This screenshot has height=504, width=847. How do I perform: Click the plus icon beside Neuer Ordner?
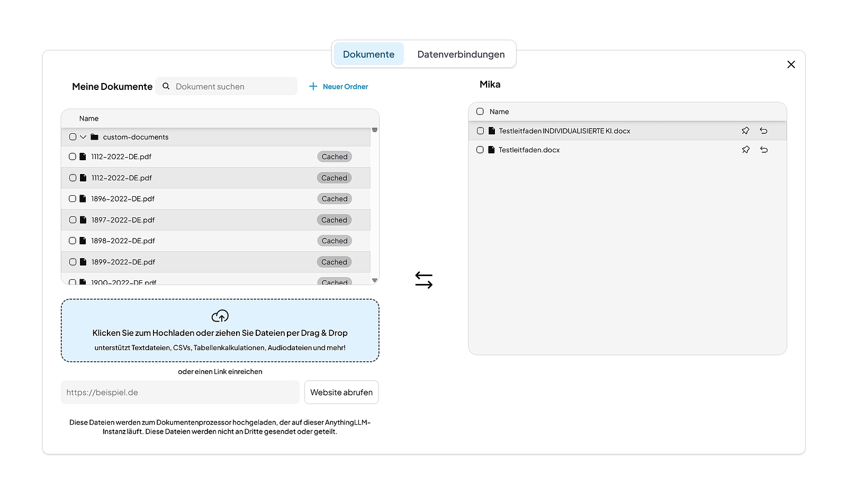click(313, 86)
